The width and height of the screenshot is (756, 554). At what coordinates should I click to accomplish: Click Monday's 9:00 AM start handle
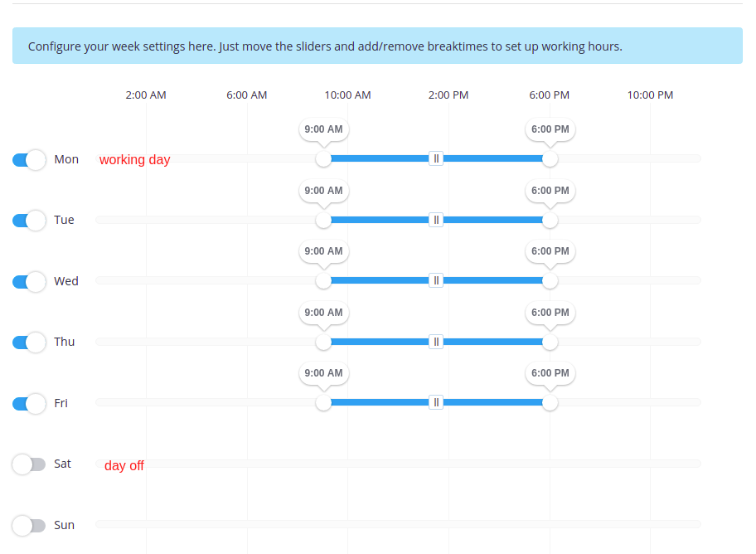(323, 158)
